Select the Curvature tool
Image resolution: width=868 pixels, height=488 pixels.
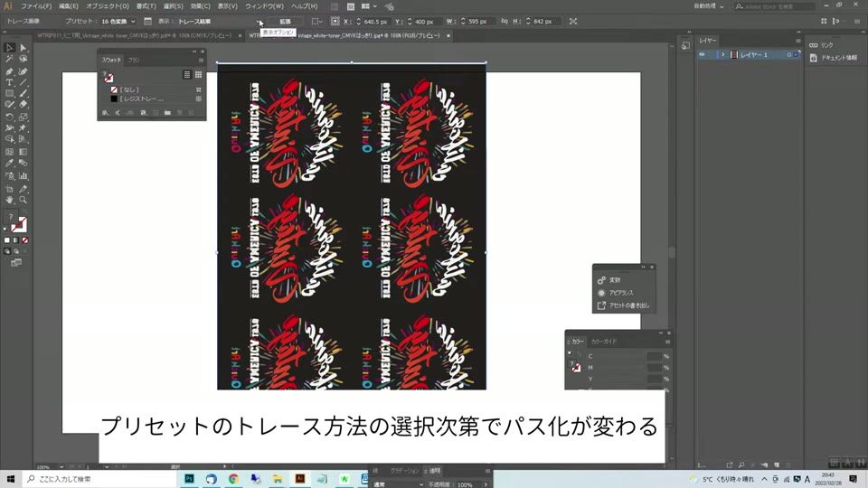pyautogui.click(x=24, y=71)
